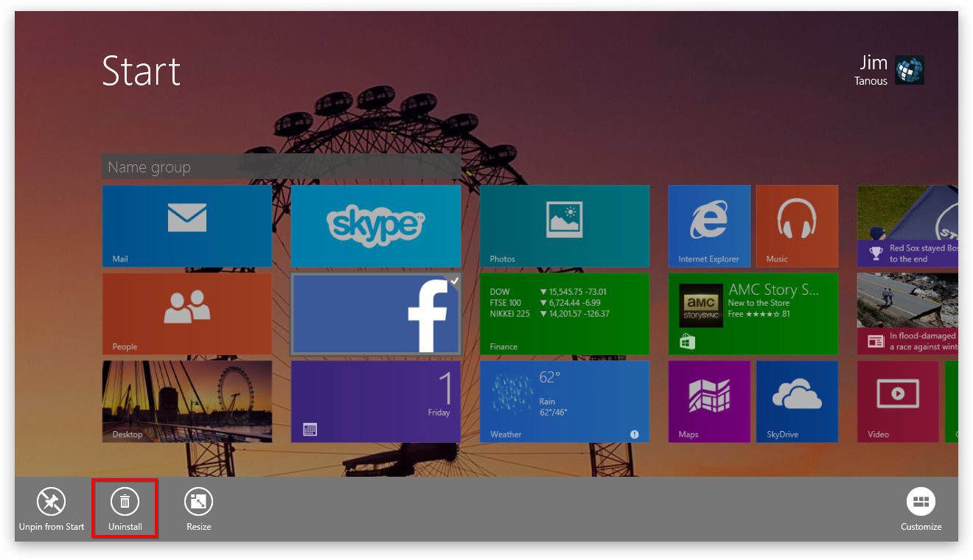Open the SkyDrive tile

coord(797,402)
